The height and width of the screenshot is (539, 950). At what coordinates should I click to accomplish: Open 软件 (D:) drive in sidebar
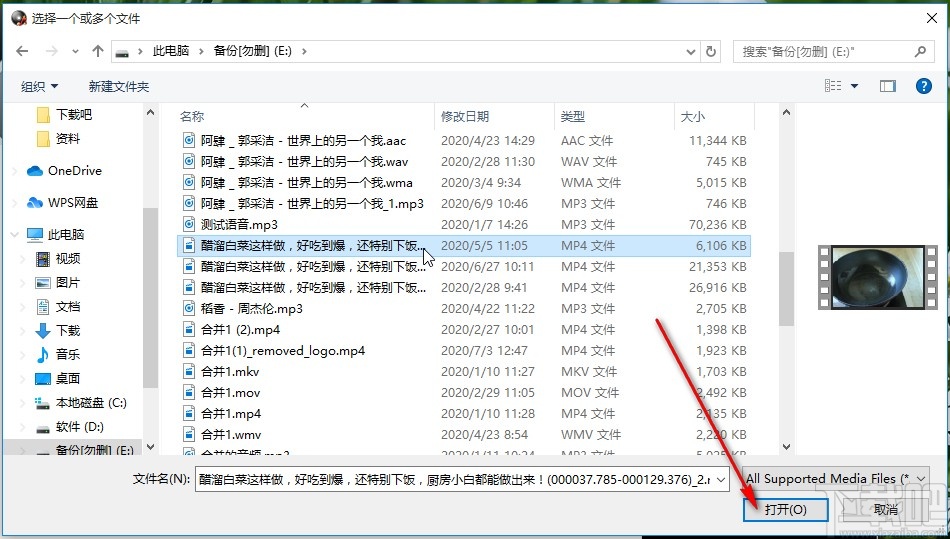(x=70, y=427)
